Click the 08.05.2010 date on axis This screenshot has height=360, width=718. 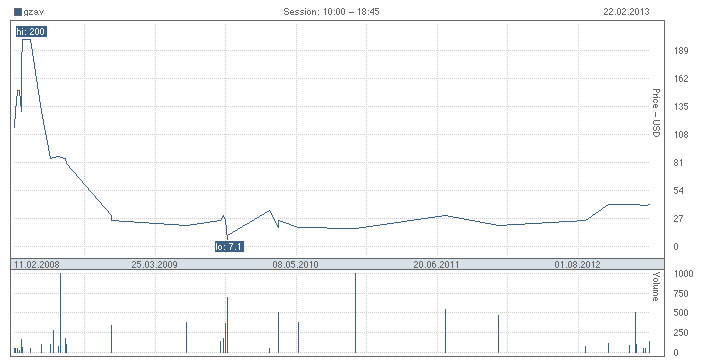(x=295, y=264)
